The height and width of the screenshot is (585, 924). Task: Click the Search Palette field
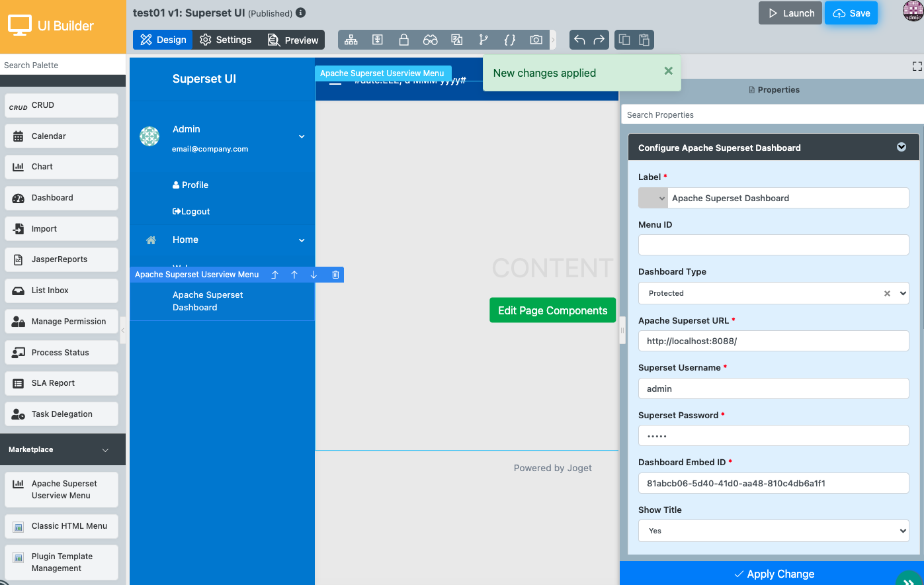pos(63,65)
